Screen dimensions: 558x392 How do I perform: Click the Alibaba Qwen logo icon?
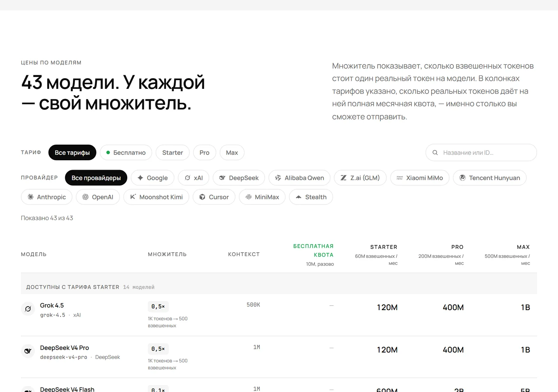278,178
